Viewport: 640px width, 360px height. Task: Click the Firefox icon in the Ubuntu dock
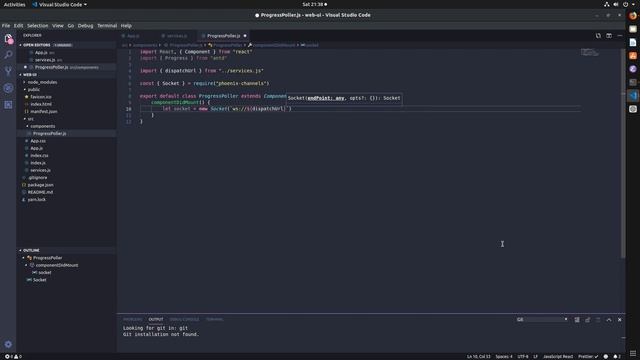pos(633,16)
